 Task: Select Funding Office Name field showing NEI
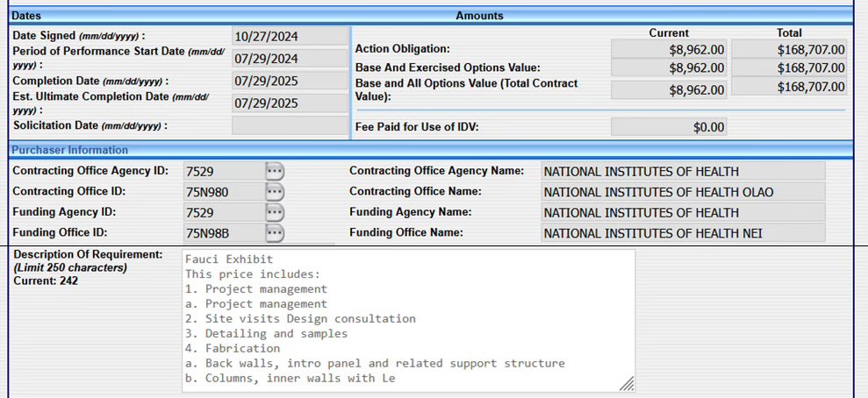click(683, 232)
